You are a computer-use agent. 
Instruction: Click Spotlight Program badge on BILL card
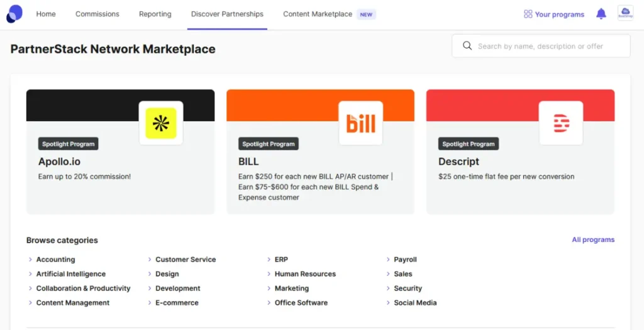click(268, 144)
